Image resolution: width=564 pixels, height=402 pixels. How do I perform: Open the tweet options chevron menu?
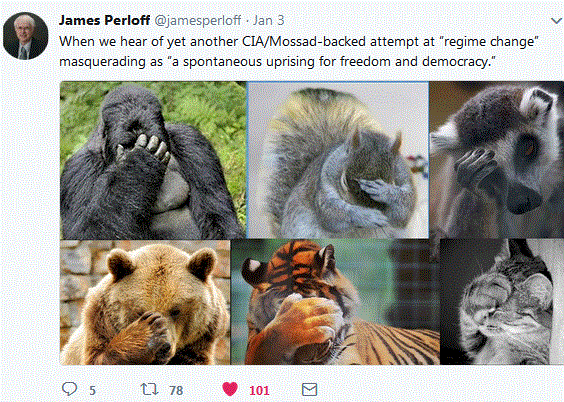(x=556, y=21)
